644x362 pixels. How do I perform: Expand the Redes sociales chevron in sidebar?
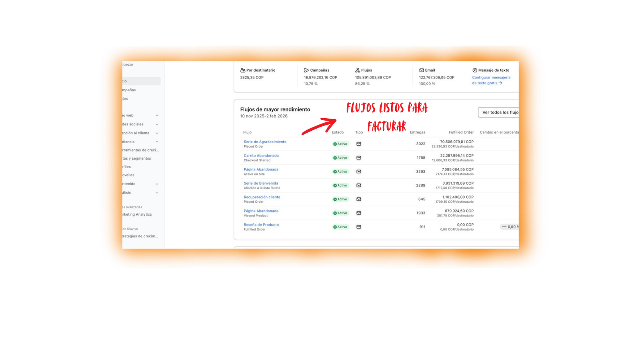[x=157, y=124]
